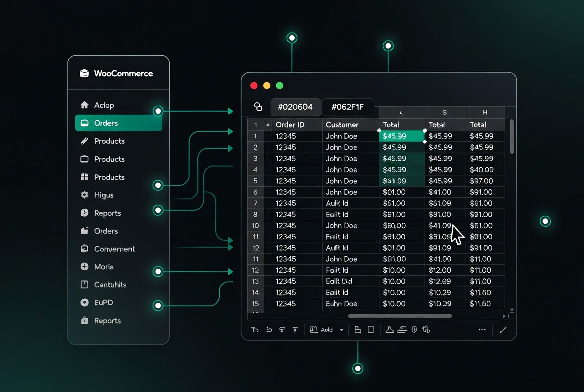Select the Order ID header cell
This screenshot has width=584, height=392.
tap(297, 125)
